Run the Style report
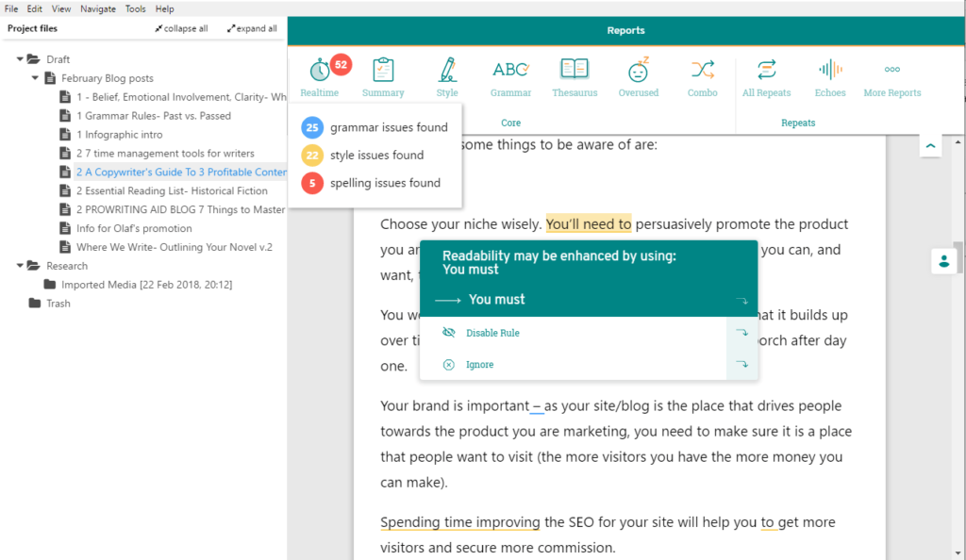 click(447, 76)
